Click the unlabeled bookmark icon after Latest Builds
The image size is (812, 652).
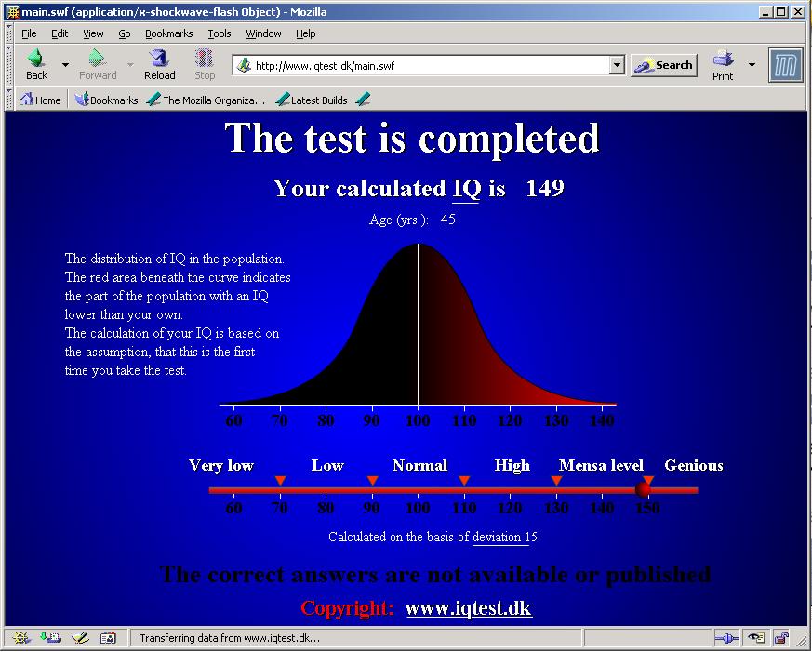(363, 100)
